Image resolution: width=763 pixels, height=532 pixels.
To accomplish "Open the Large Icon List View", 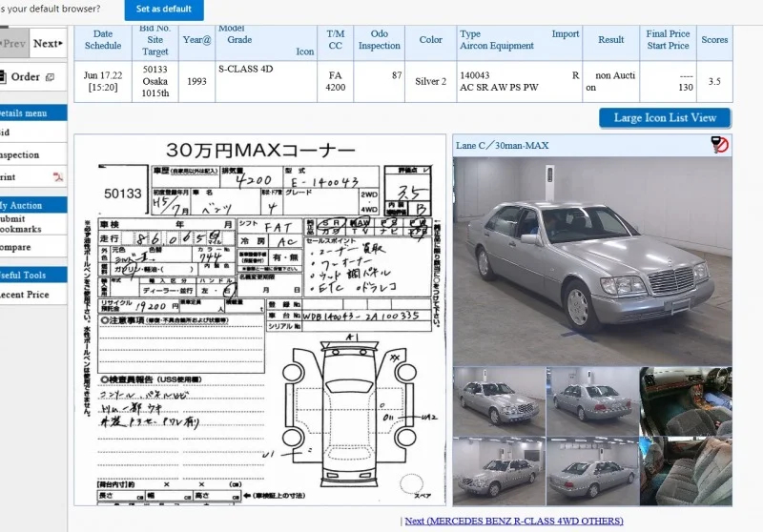I will pos(665,118).
